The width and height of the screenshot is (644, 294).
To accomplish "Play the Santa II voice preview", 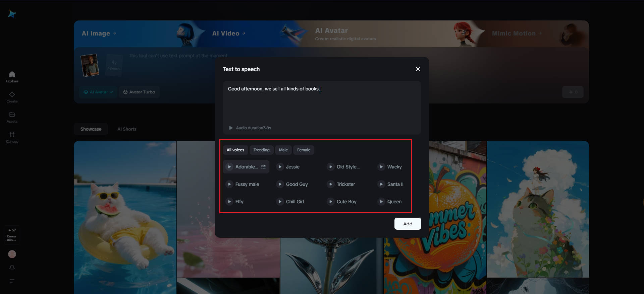I will point(381,184).
